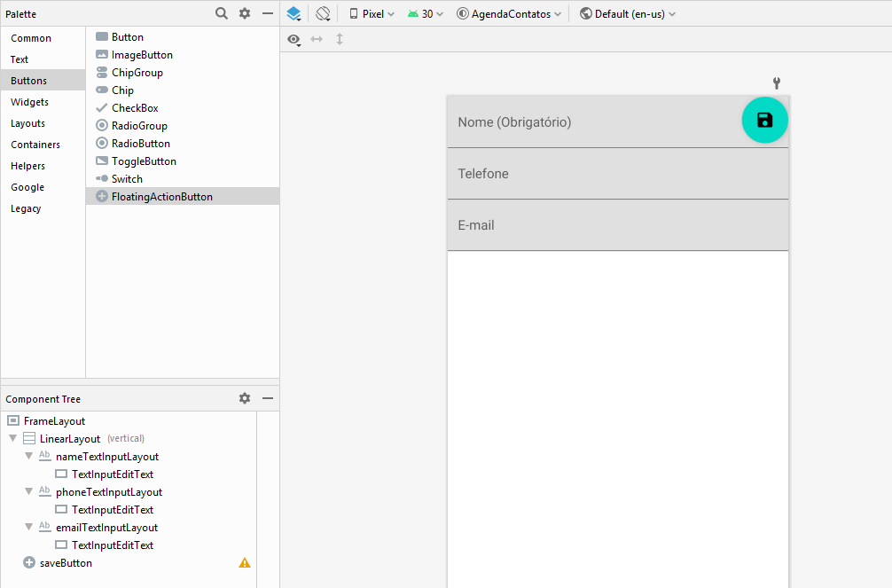Select the Layouts palette category

coord(27,123)
